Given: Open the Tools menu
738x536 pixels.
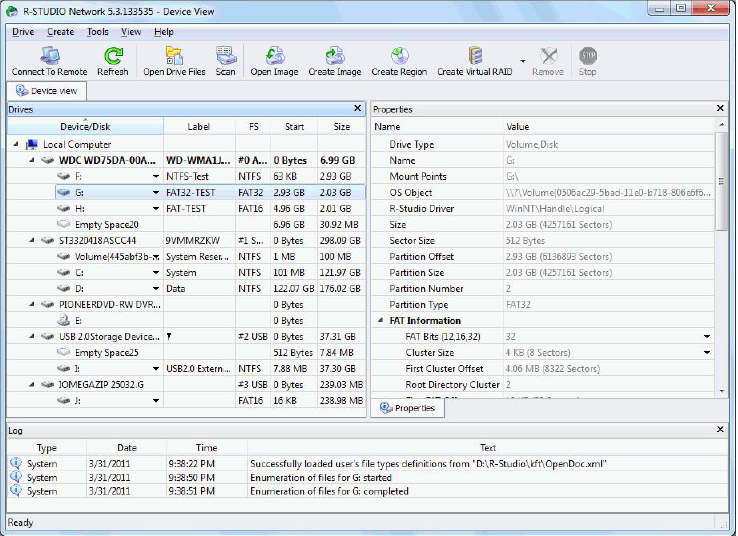Looking at the screenshot, I should [97, 32].
